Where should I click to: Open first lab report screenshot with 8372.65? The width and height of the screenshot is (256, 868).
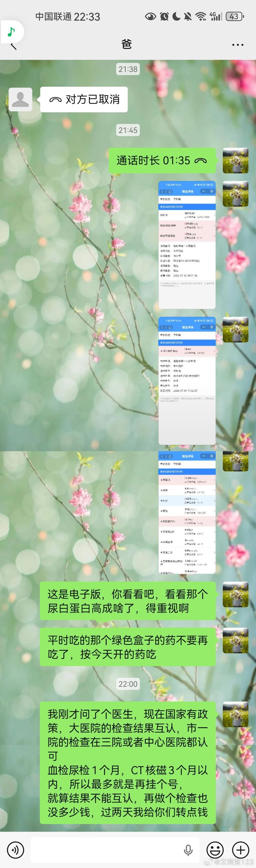click(187, 245)
